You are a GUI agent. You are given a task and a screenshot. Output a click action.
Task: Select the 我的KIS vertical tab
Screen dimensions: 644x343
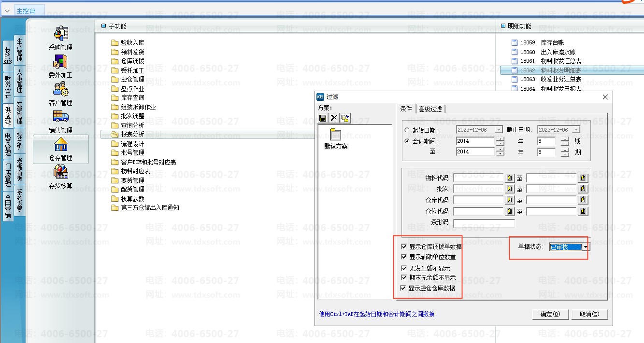[x=8, y=55]
